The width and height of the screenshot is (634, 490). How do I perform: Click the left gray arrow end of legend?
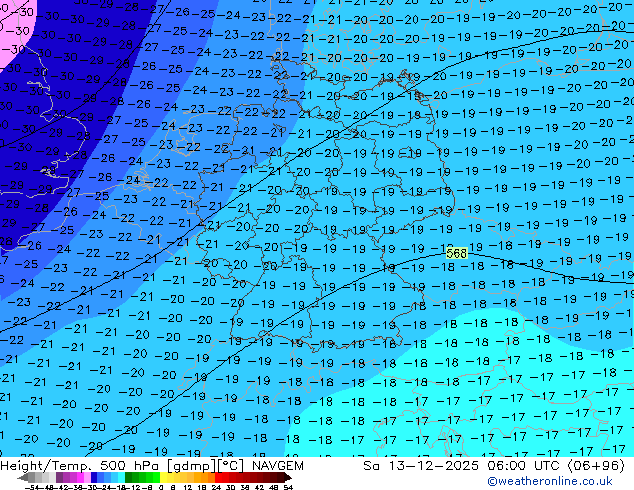pyautogui.click(x=23, y=478)
